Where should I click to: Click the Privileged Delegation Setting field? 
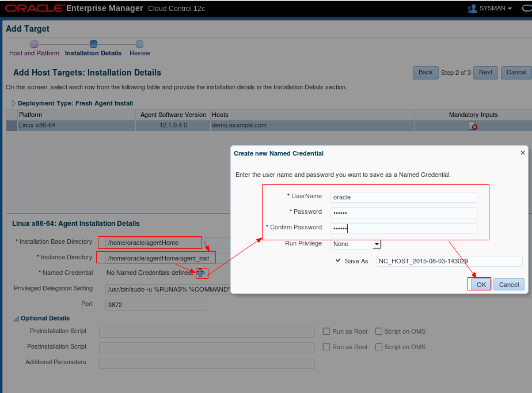[x=168, y=289]
